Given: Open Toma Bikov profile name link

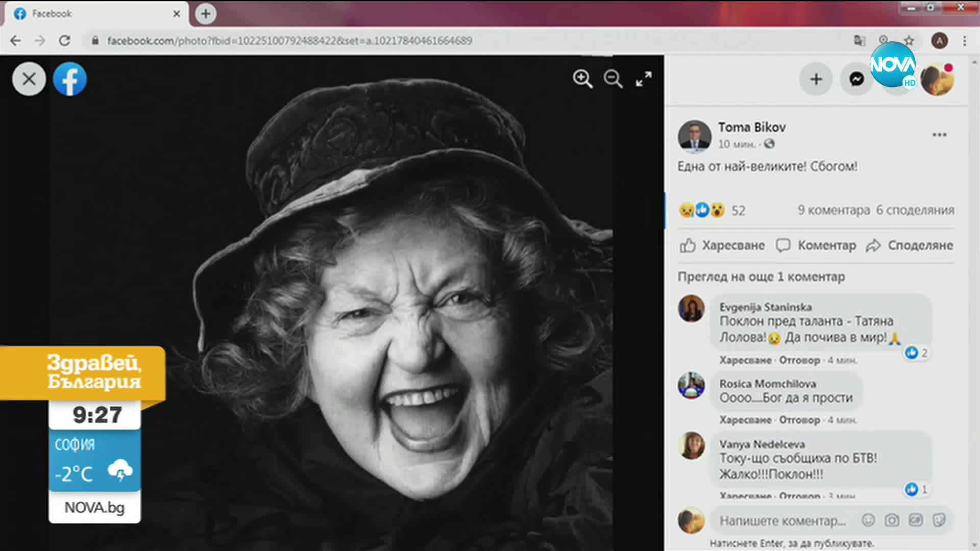Looking at the screenshot, I should pyautogui.click(x=752, y=127).
